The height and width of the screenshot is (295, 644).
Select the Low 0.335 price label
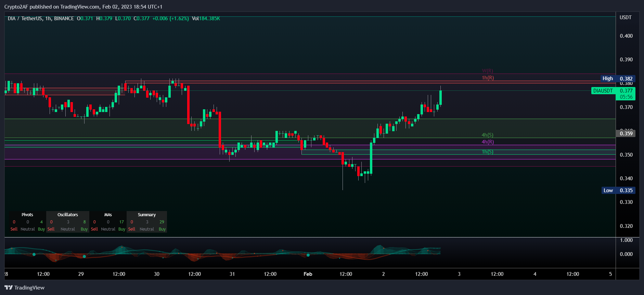tap(619, 190)
